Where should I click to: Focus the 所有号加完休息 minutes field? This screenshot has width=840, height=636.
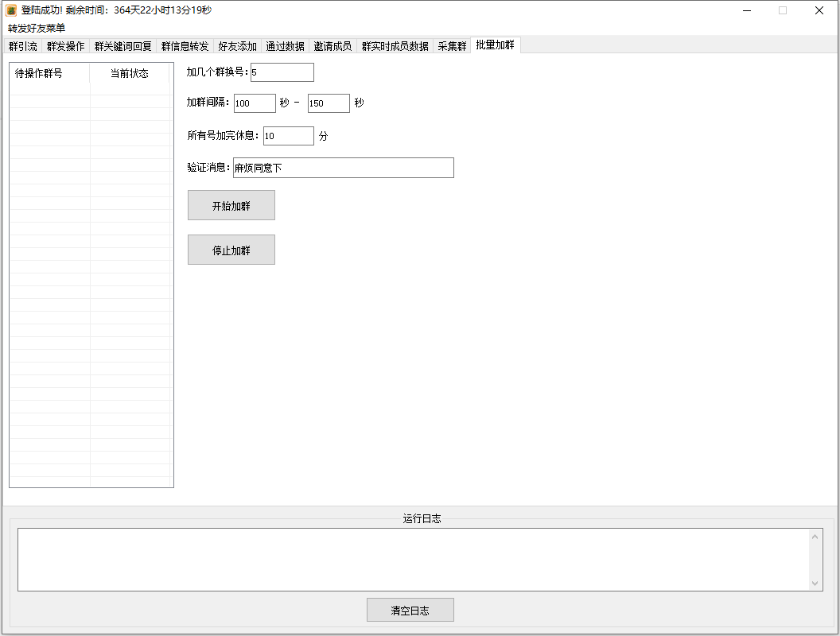click(x=289, y=136)
